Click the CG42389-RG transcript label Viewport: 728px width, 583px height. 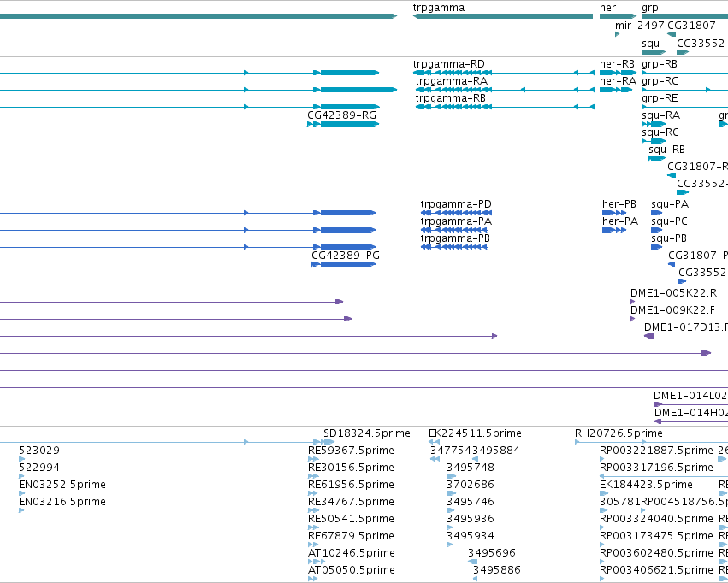(x=341, y=115)
